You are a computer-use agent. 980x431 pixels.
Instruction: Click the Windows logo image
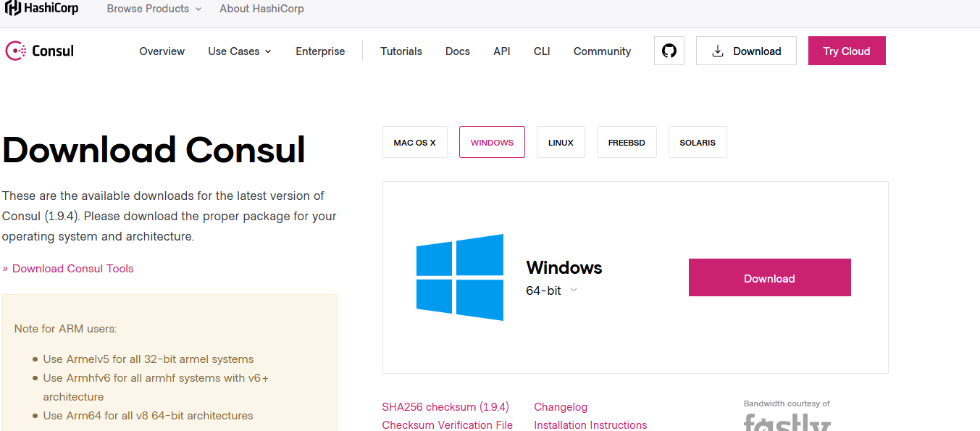460,277
